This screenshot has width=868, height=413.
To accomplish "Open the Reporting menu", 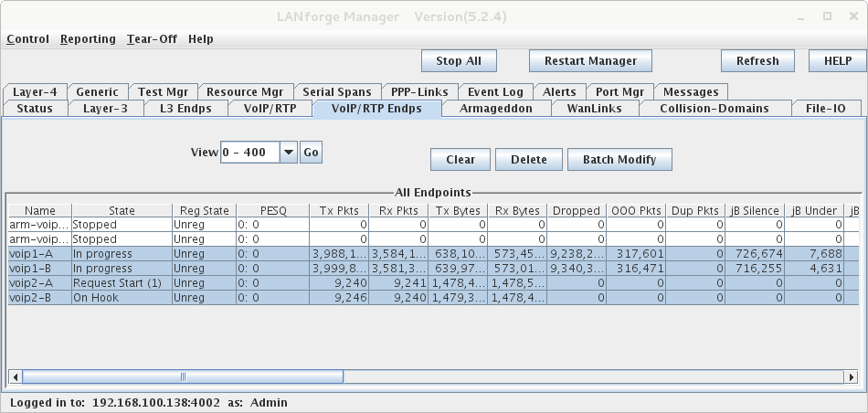I will [88, 39].
